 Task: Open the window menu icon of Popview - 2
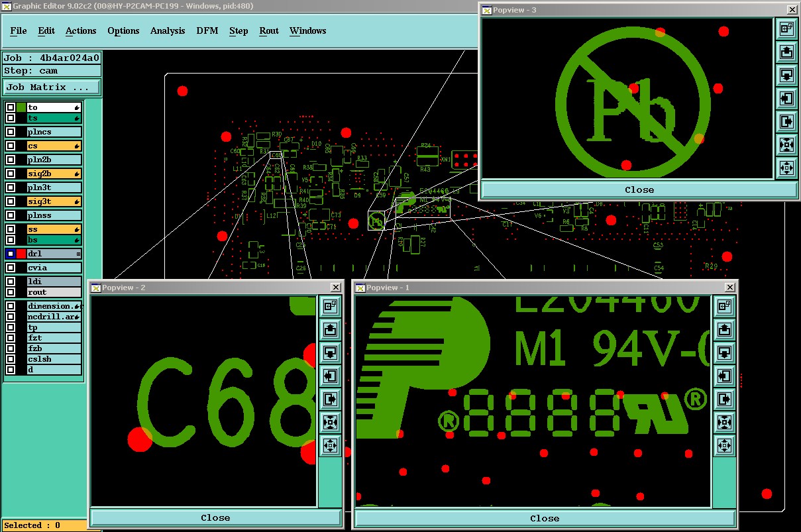click(x=96, y=288)
